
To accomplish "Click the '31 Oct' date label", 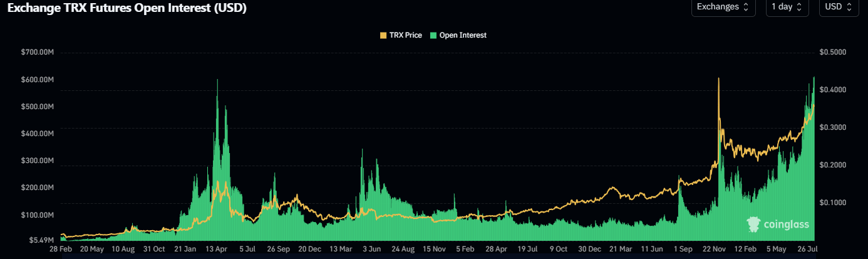I will click(154, 249).
